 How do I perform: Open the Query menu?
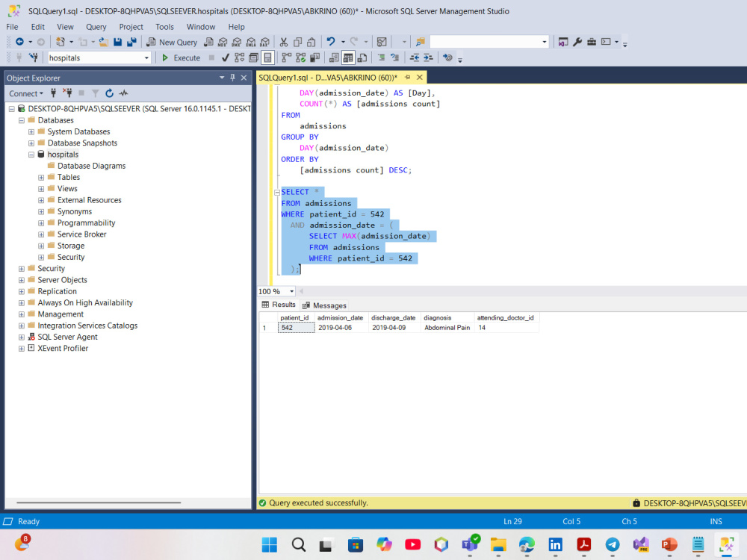[x=96, y=26]
